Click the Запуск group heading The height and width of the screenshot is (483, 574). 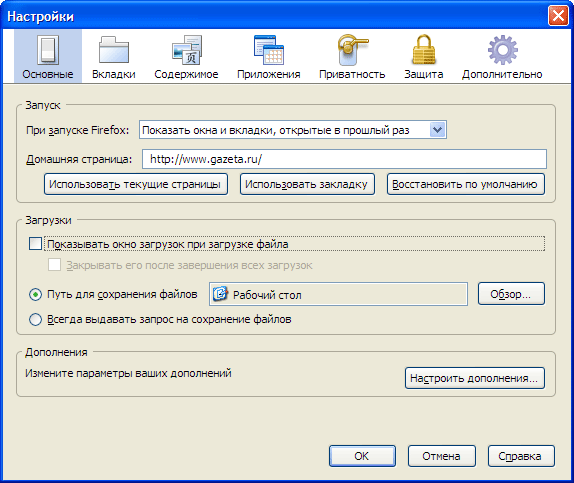click(x=42, y=105)
